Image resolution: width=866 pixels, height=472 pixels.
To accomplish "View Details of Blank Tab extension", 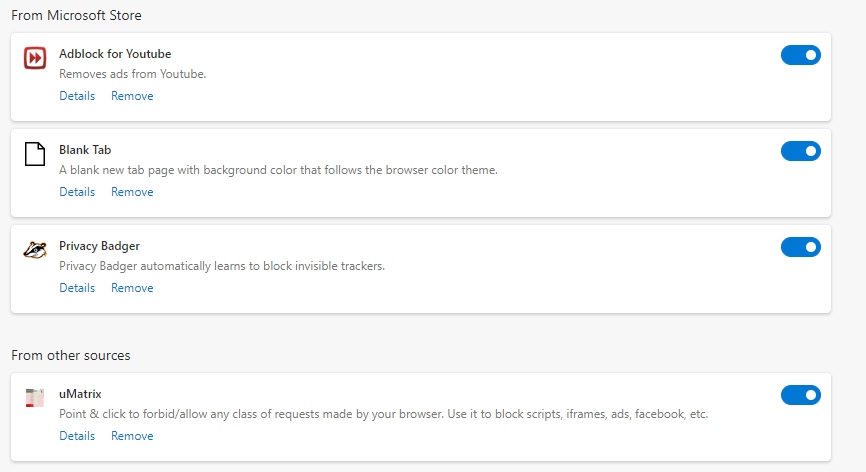I will (x=77, y=192).
